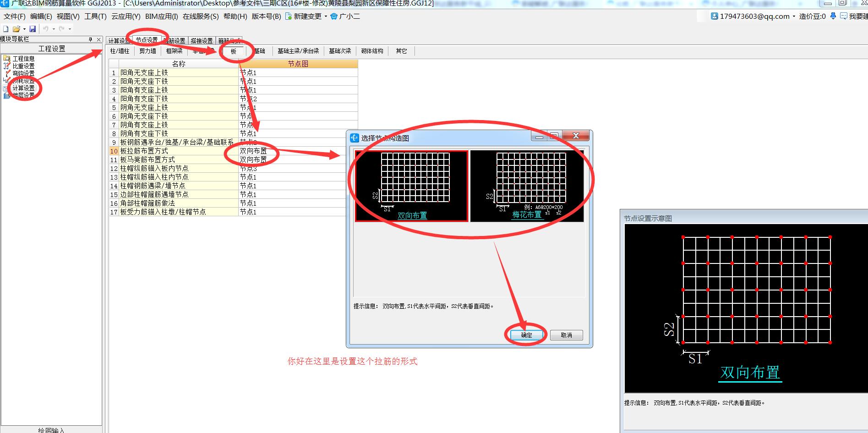Open the account dropdown next to 179473603@qq.com
868x433 pixels.
click(794, 16)
